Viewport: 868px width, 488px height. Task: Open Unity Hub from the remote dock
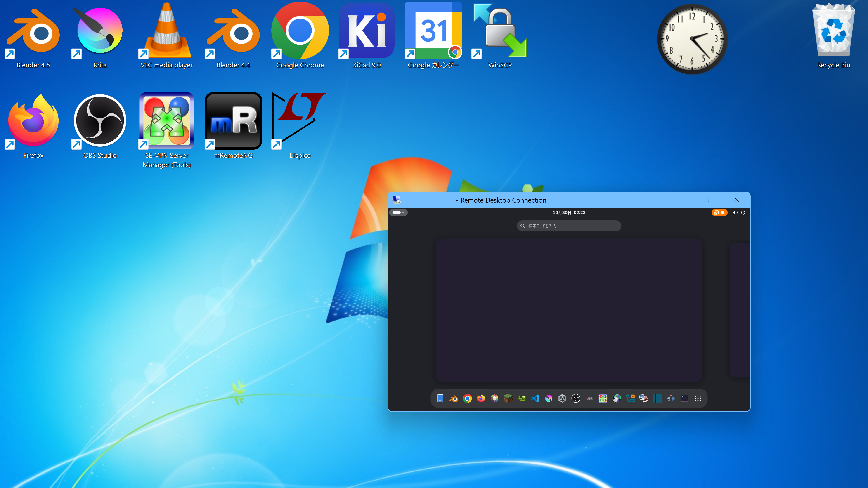click(562, 398)
